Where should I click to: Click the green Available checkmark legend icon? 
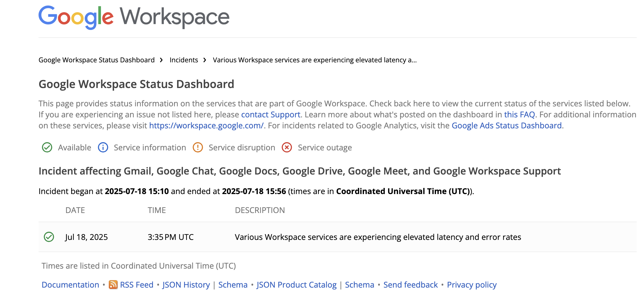pos(47,148)
